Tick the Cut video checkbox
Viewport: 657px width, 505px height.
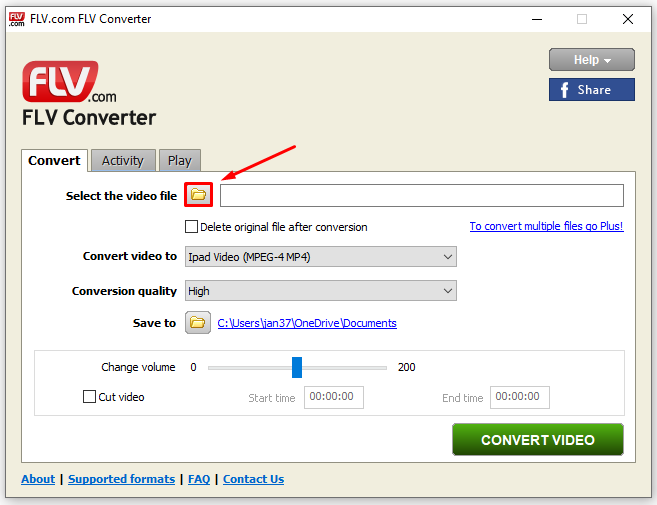(89, 396)
